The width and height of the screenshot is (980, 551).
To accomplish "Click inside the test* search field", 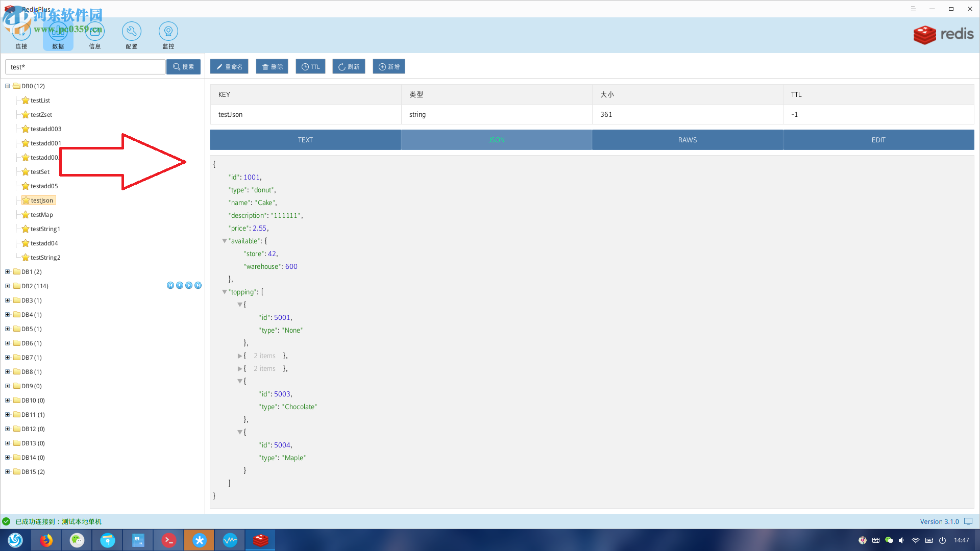I will 84,66.
